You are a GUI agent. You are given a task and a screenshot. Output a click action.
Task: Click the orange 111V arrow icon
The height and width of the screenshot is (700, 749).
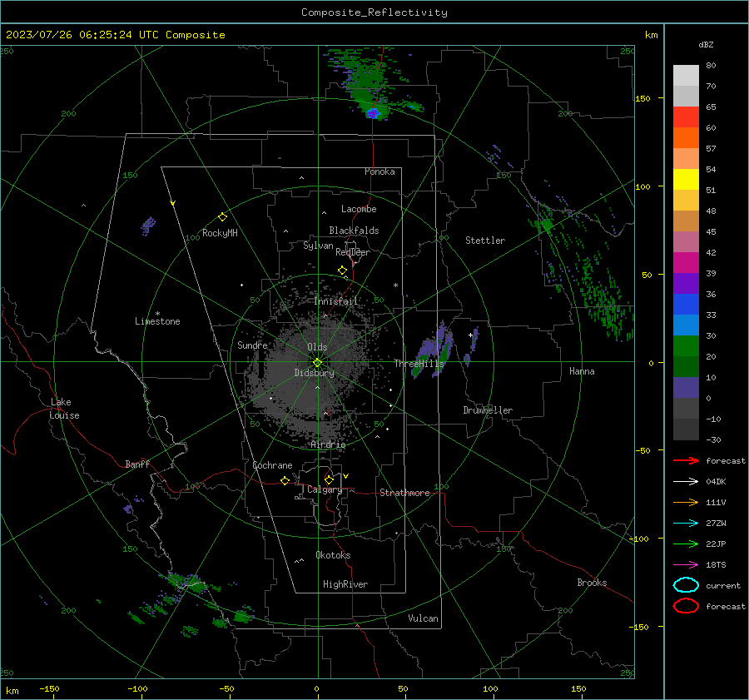click(x=686, y=502)
